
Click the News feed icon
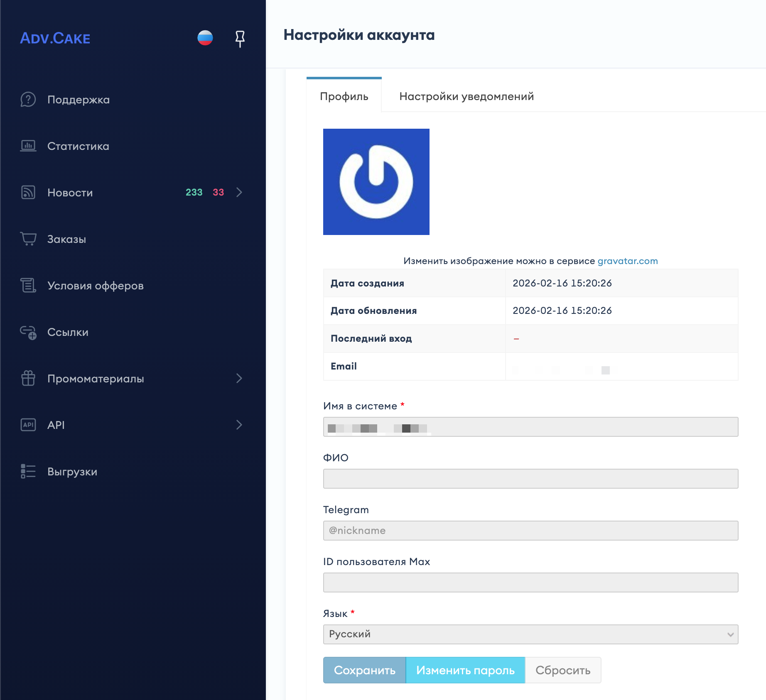coord(28,193)
